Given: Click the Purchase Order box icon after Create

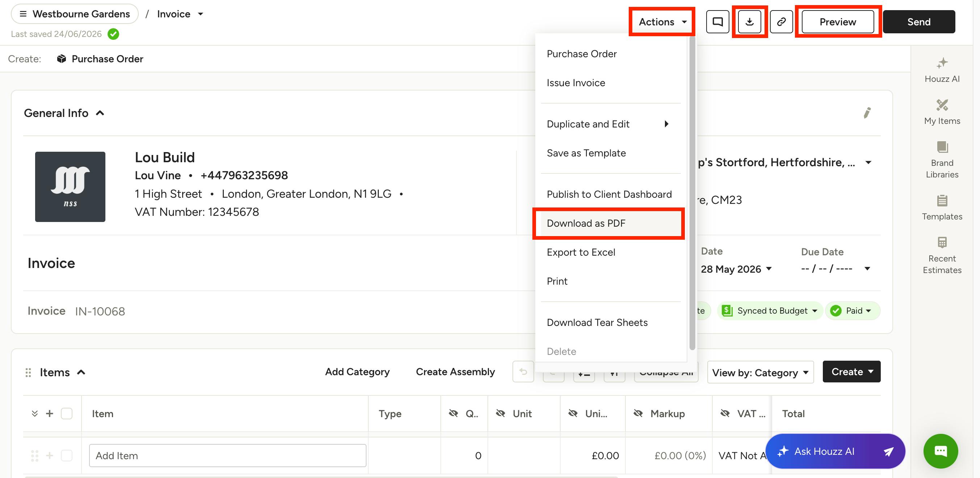Looking at the screenshot, I should pyautogui.click(x=61, y=59).
